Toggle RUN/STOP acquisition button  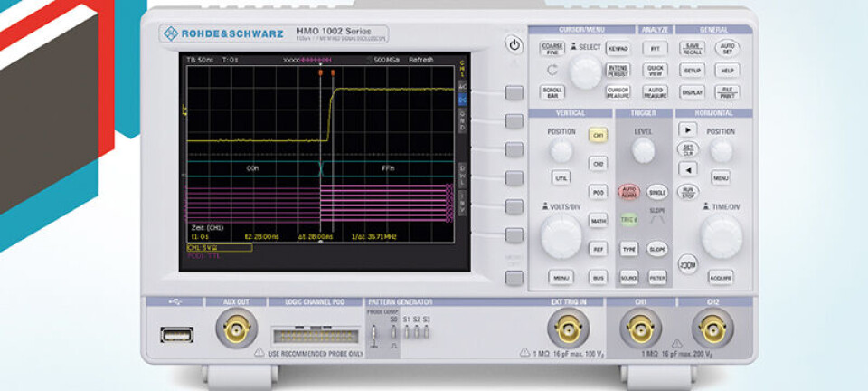tap(687, 191)
